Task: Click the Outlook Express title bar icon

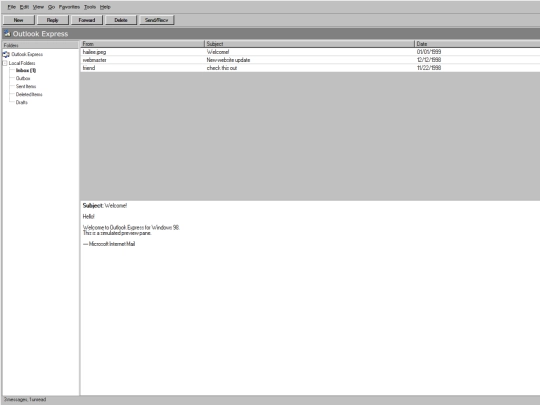Action: 7,33
